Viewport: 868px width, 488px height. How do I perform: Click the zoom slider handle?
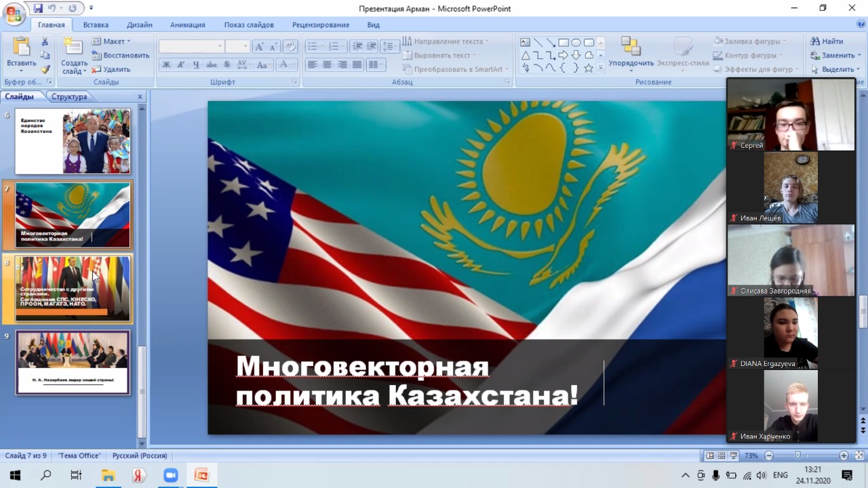click(798, 456)
